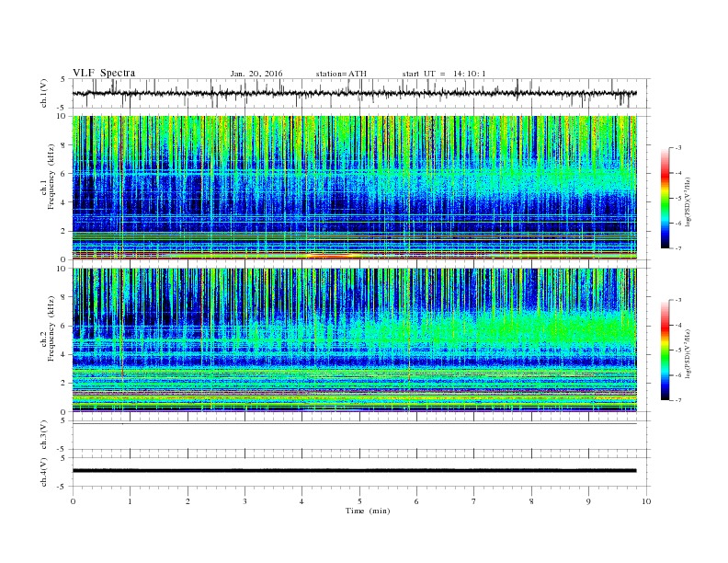The image size is (728, 563).
Task: Click the "station=ATH" header label
Action: point(341,74)
